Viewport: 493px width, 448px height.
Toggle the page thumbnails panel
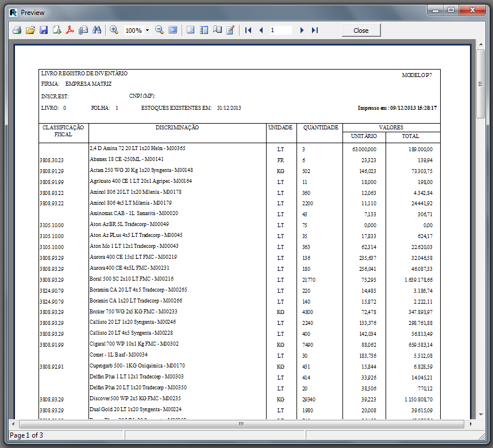tap(204, 30)
